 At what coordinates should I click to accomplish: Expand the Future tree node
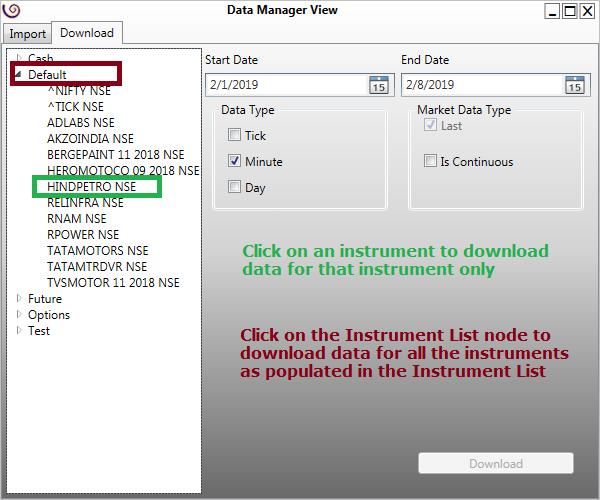[x=18, y=299]
